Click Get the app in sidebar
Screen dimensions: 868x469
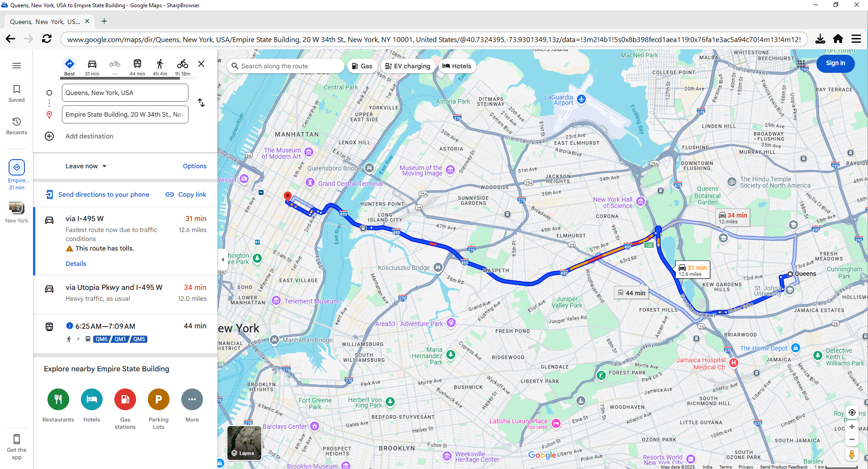pyautogui.click(x=17, y=447)
